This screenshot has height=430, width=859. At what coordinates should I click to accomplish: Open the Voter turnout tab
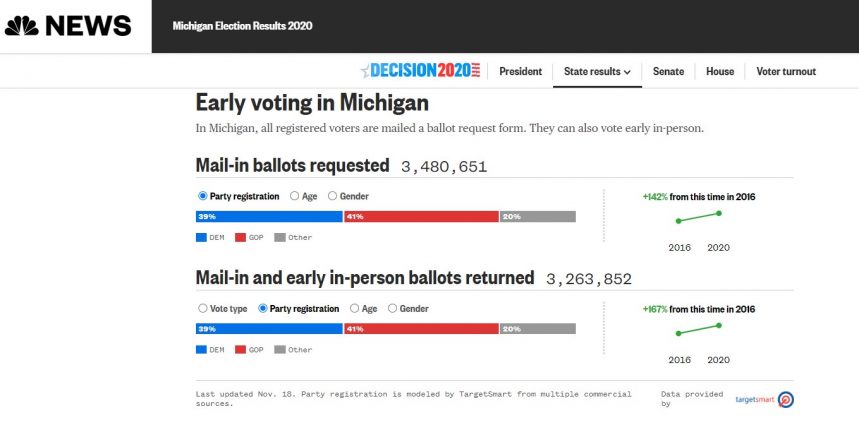pos(785,72)
